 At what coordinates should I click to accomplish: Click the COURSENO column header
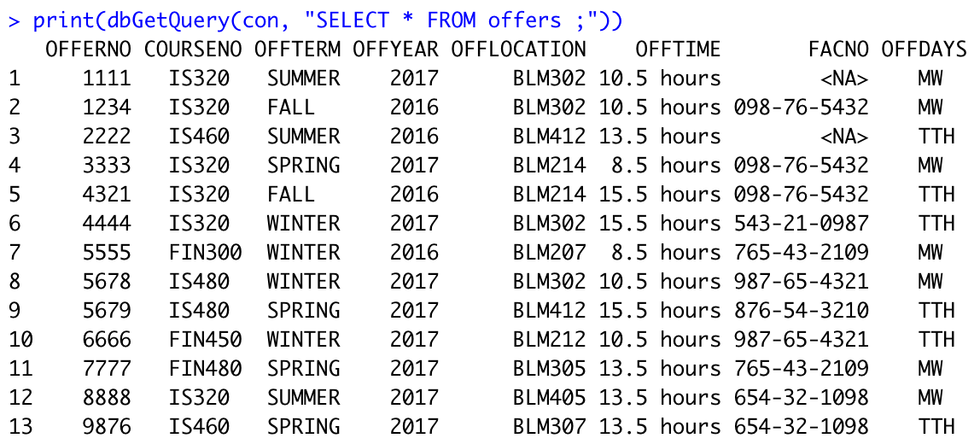pyautogui.click(x=193, y=49)
